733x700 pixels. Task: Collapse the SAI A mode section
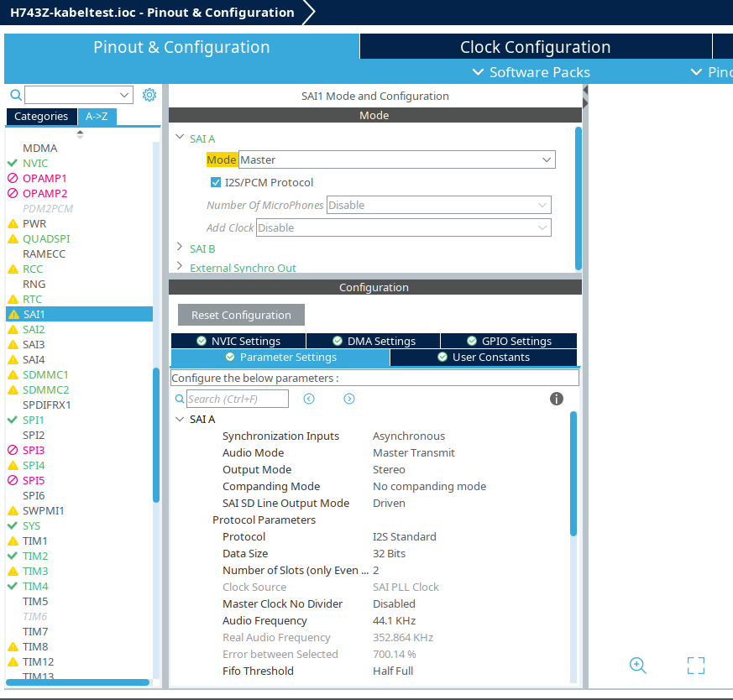pos(179,138)
